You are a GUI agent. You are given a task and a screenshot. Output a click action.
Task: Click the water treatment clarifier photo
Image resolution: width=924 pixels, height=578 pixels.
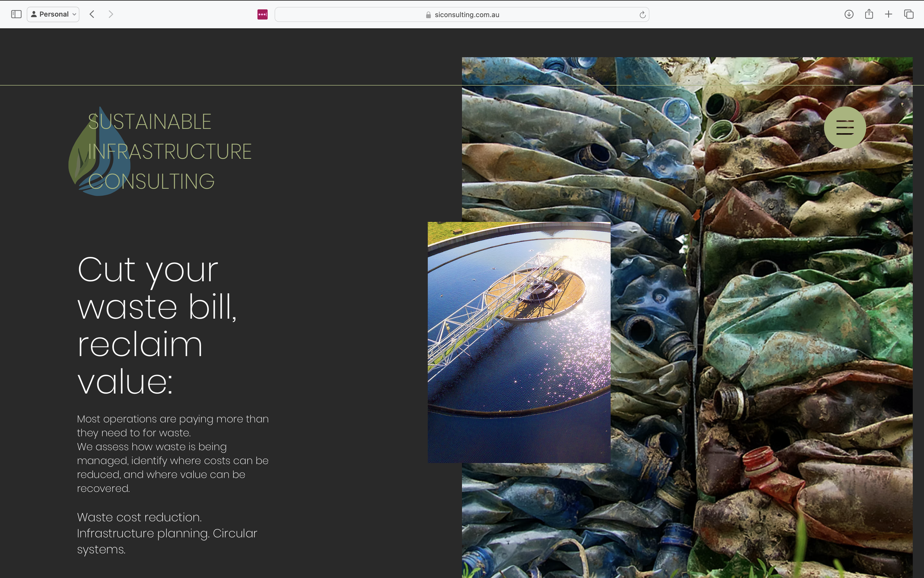coord(519,342)
